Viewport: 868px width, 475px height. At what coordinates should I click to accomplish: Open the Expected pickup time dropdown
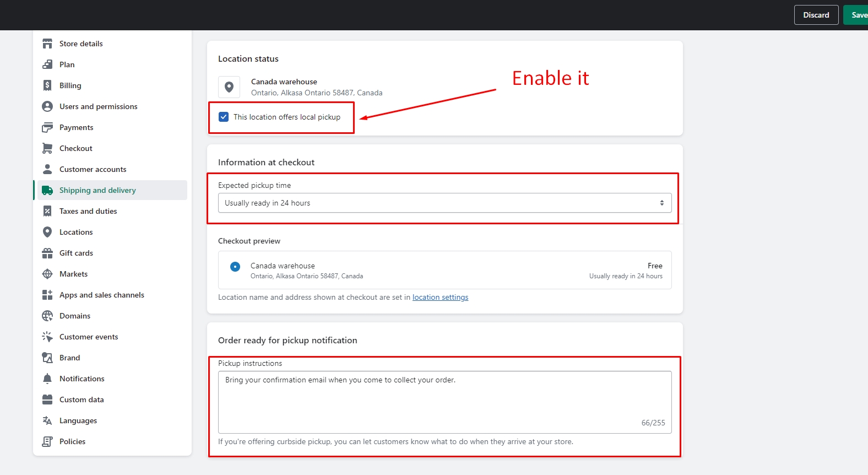(x=444, y=203)
